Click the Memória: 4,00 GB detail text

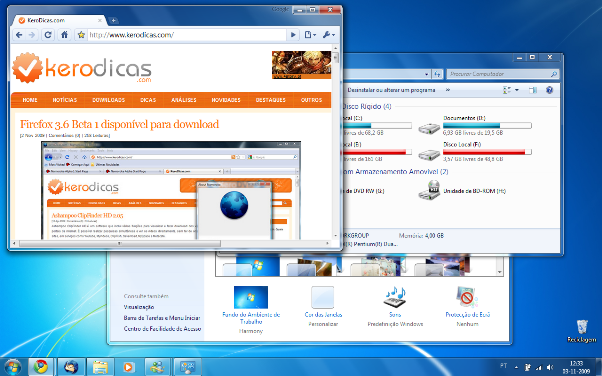coord(421,236)
